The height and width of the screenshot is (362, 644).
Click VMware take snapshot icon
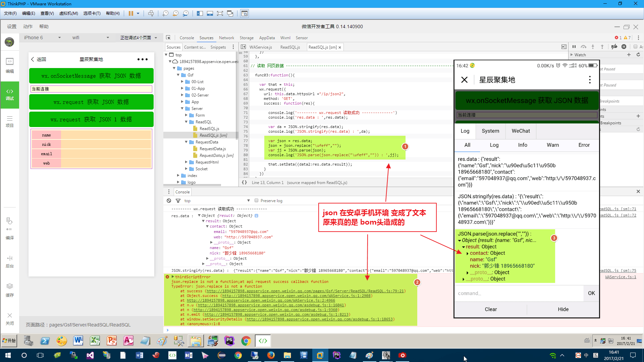coord(165,13)
